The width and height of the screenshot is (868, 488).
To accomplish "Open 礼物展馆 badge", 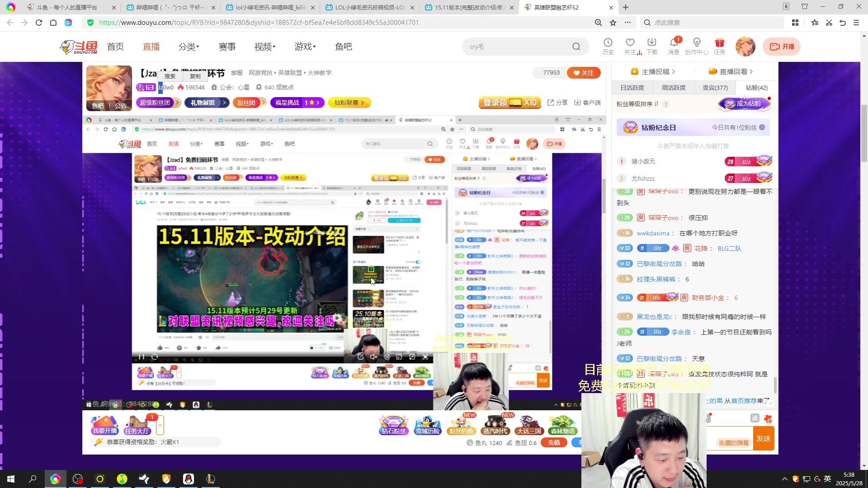I will click(x=206, y=103).
